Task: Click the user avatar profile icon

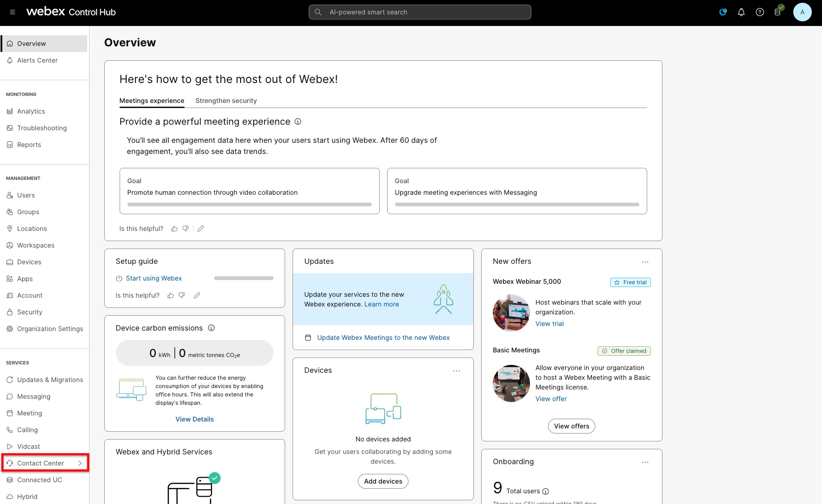Action: (802, 13)
